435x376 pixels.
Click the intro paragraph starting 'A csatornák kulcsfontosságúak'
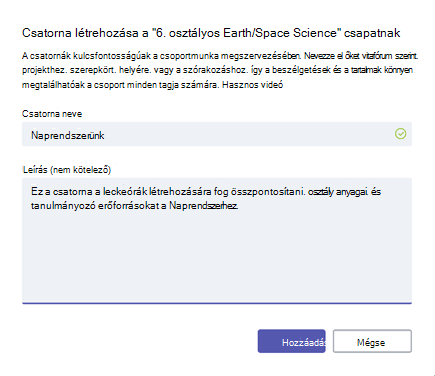pyautogui.click(x=220, y=70)
